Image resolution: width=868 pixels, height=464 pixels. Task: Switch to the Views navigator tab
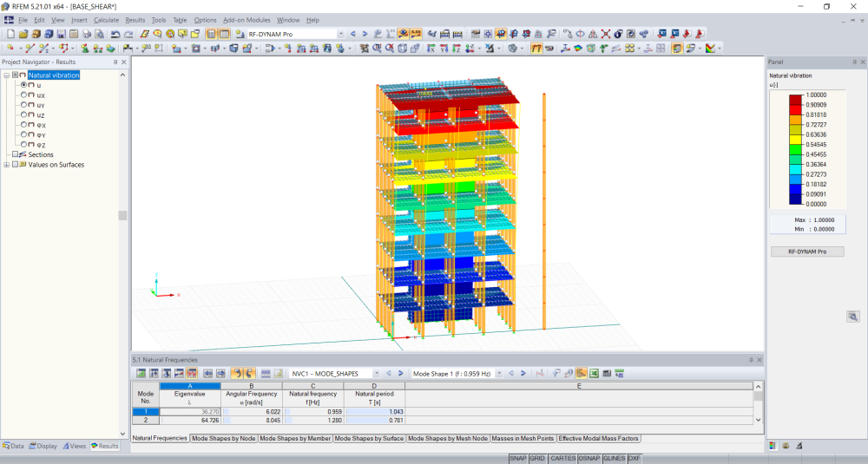click(75, 446)
